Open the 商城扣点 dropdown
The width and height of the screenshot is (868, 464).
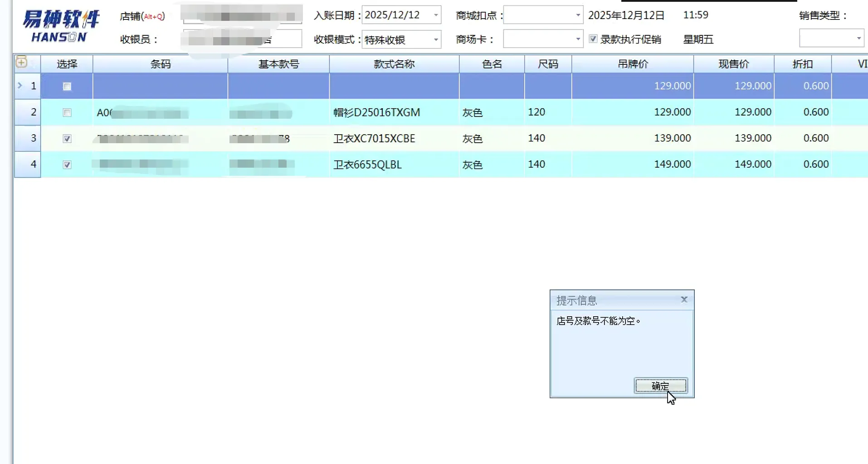click(577, 15)
